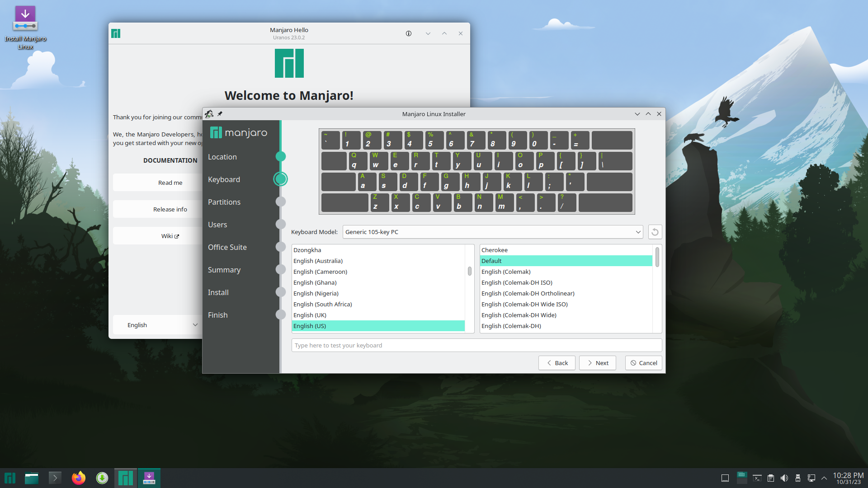Screen dimensions: 868x488
Task: Click the About info icon in Manjaro Hello
Action: [x=409, y=33]
